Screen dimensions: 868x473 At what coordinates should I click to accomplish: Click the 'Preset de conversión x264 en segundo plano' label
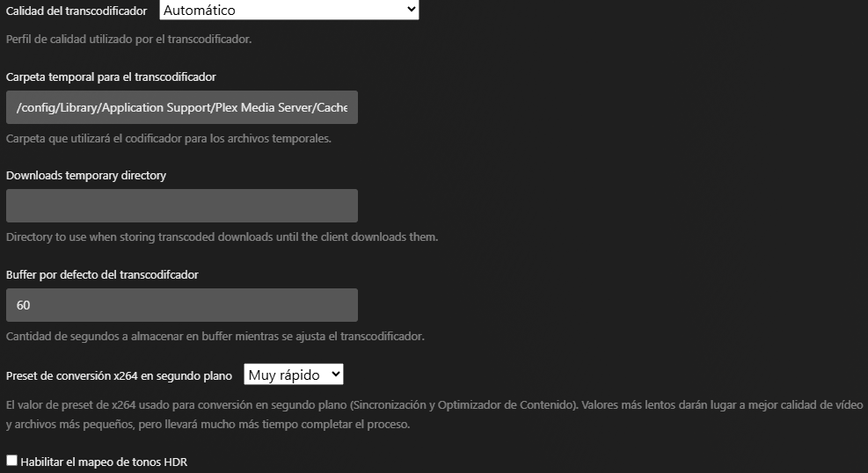click(119, 375)
